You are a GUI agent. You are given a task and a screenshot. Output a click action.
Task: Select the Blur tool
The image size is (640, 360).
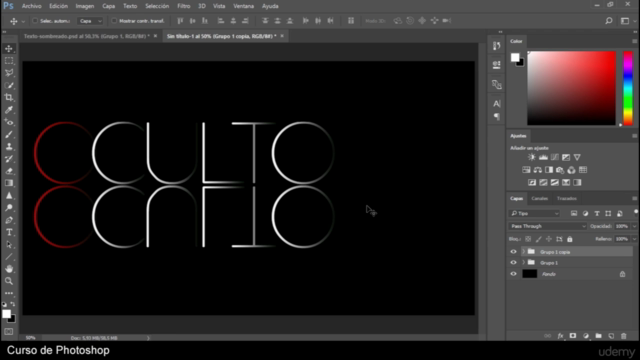(x=9, y=196)
